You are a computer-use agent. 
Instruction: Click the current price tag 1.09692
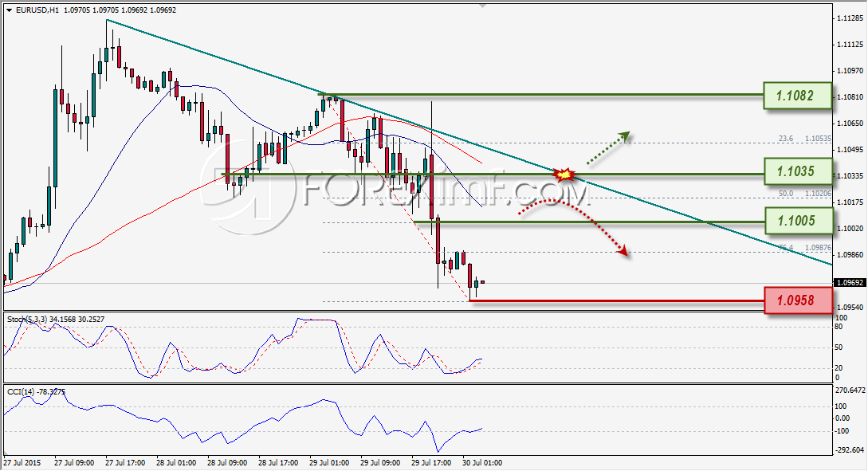pos(849,282)
